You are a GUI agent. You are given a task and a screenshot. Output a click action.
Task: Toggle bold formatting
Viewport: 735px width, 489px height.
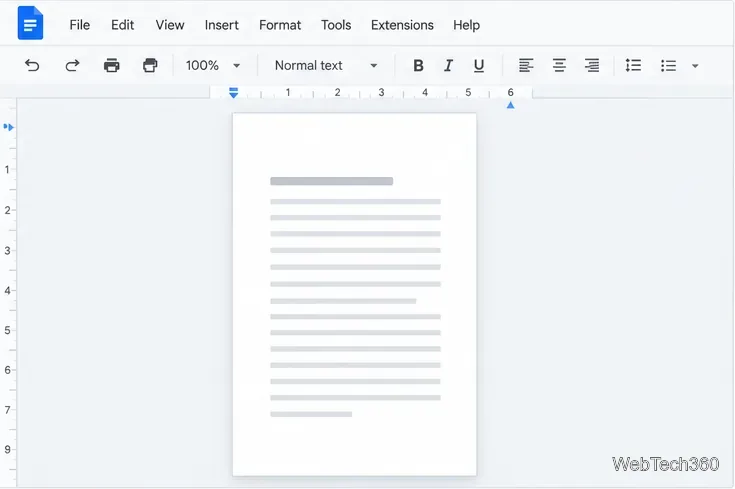click(x=418, y=65)
